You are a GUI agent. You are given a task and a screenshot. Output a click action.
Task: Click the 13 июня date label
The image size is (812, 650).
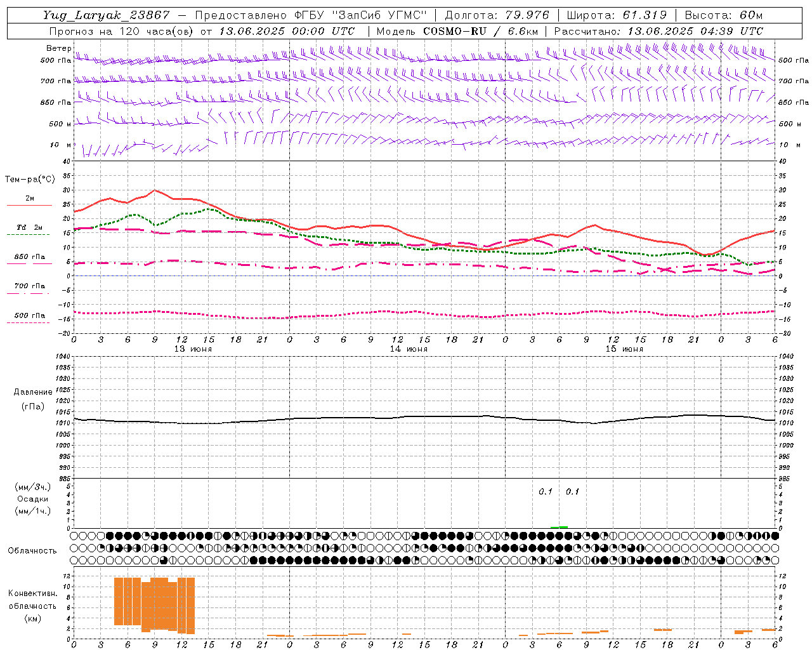pyautogui.click(x=193, y=349)
